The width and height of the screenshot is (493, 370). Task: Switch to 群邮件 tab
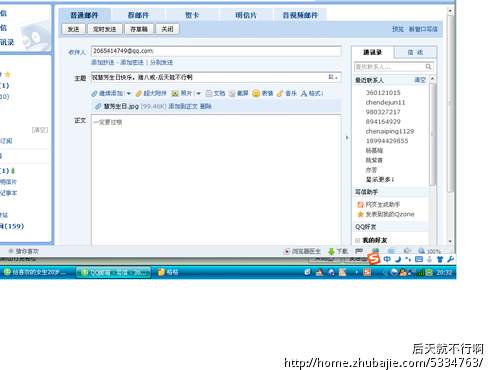pyautogui.click(x=138, y=15)
